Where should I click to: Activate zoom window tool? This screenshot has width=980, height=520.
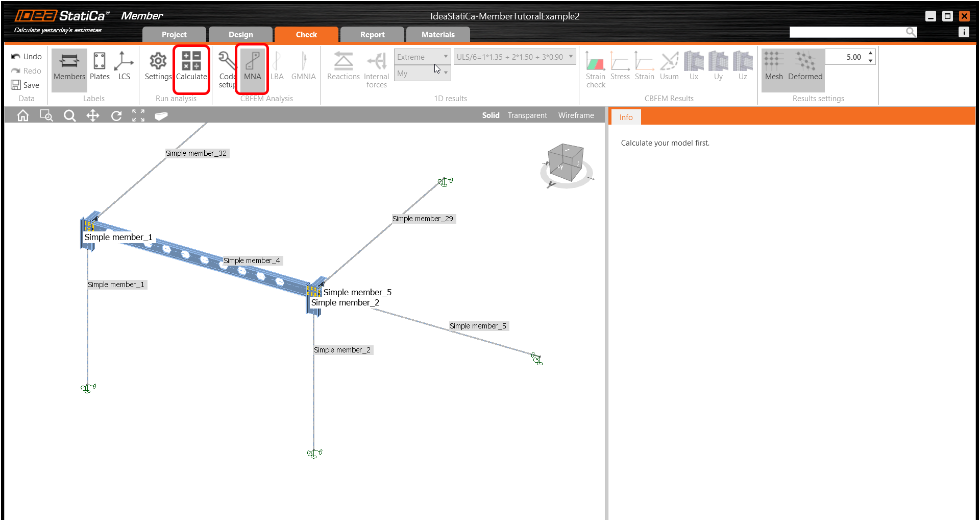pos(46,116)
